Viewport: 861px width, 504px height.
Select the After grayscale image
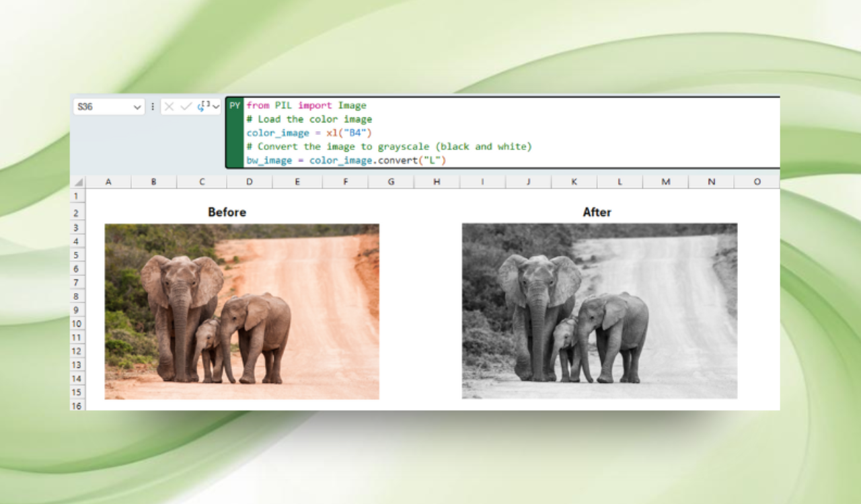pyautogui.click(x=599, y=309)
